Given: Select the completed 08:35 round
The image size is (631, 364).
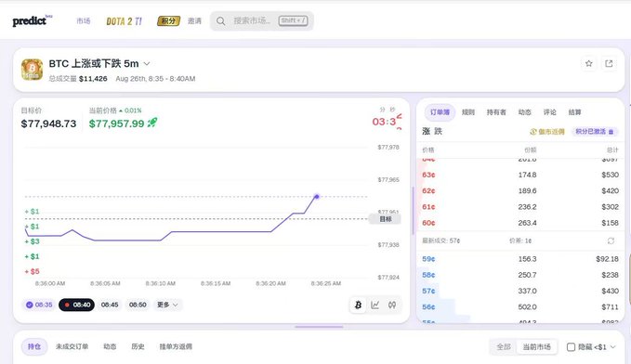Looking at the screenshot, I should click(39, 305).
